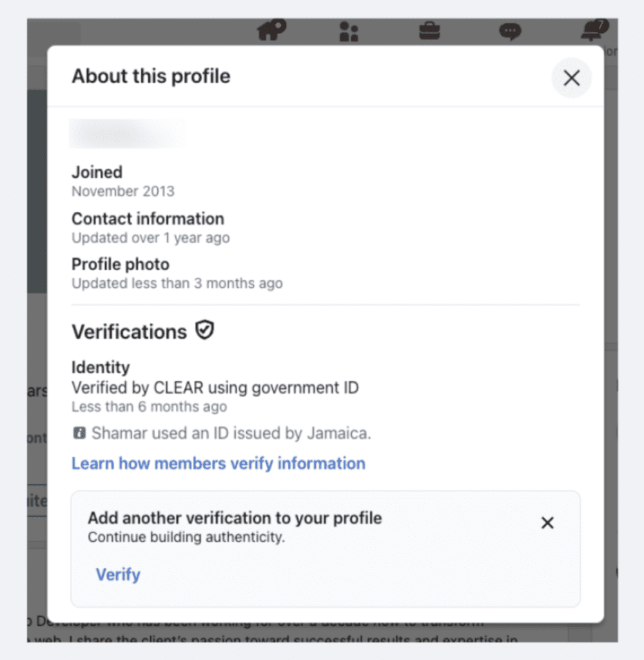Click the Identity label under Verifications
The height and width of the screenshot is (660, 644).
[101, 367]
